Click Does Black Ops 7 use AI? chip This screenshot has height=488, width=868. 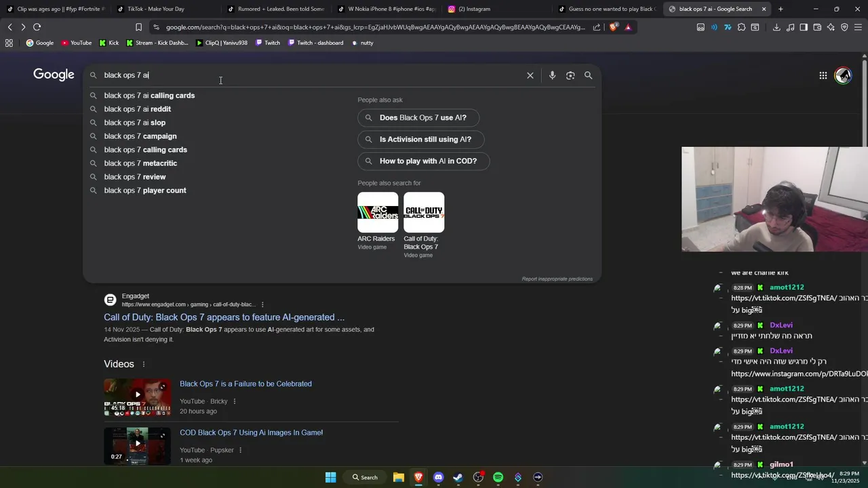click(418, 118)
